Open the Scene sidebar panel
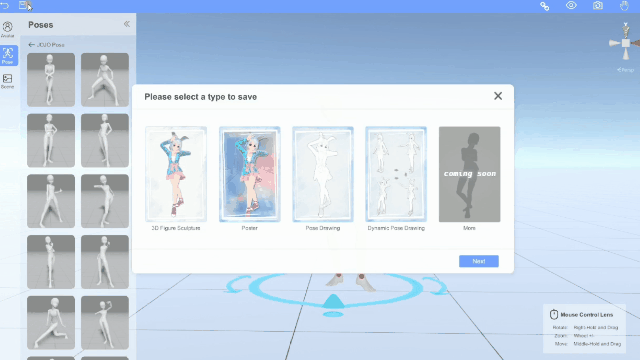 (7, 81)
